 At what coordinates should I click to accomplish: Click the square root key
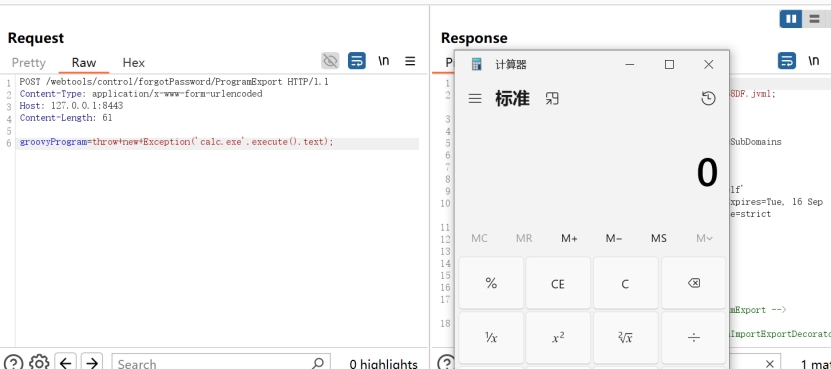click(x=625, y=337)
